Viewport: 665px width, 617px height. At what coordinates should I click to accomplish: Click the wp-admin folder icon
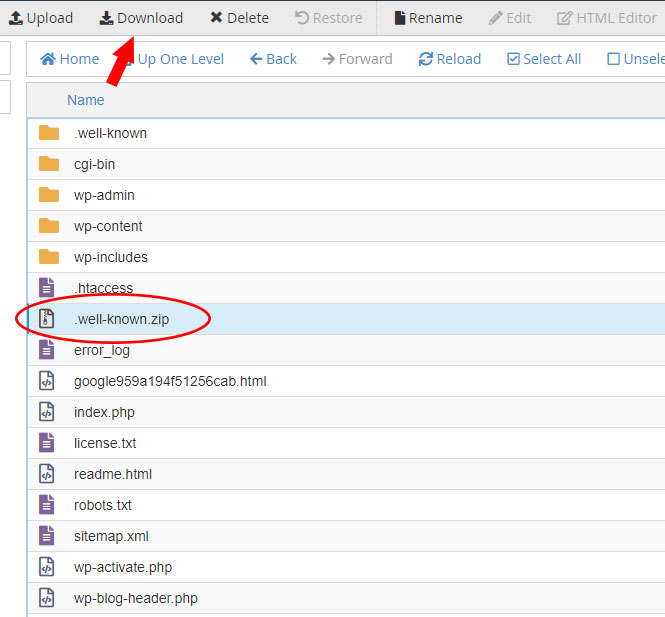[48, 195]
